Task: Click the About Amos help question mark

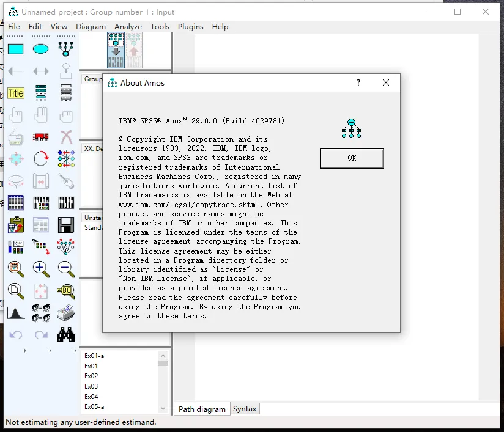Action: coord(358,83)
